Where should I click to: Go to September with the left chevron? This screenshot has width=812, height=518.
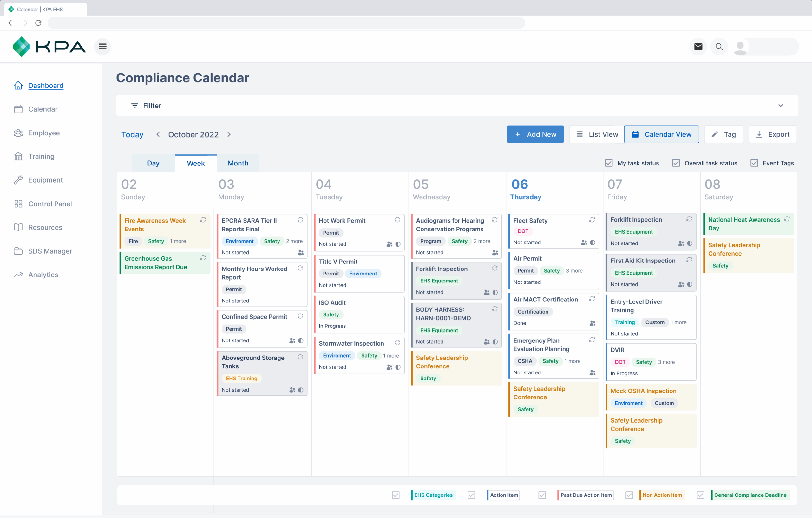pyautogui.click(x=158, y=134)
